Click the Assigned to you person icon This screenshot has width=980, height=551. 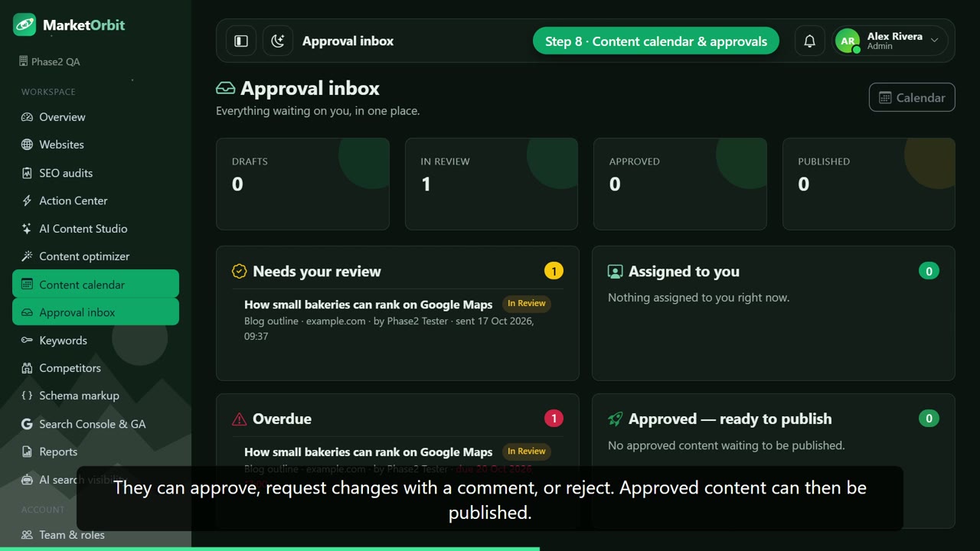click(x=615, y=271)
